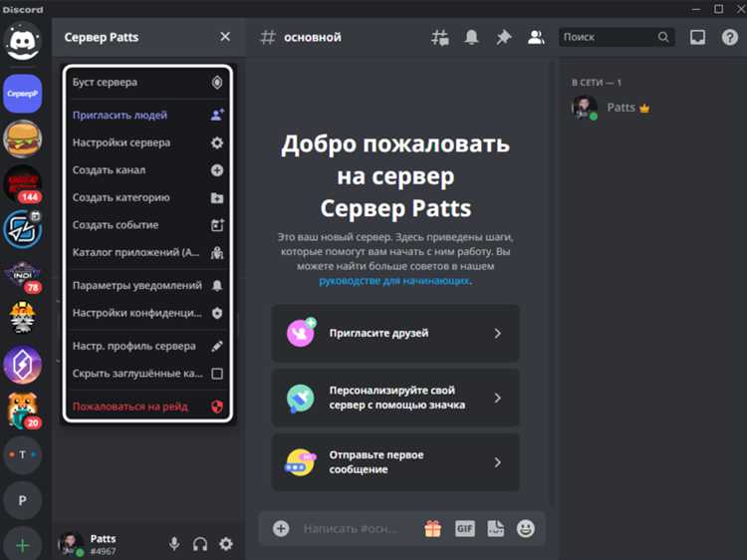The width and height of the screenshot is (747, 560).
Task: Select Буст сервера menu item
Action: point(147,83)
